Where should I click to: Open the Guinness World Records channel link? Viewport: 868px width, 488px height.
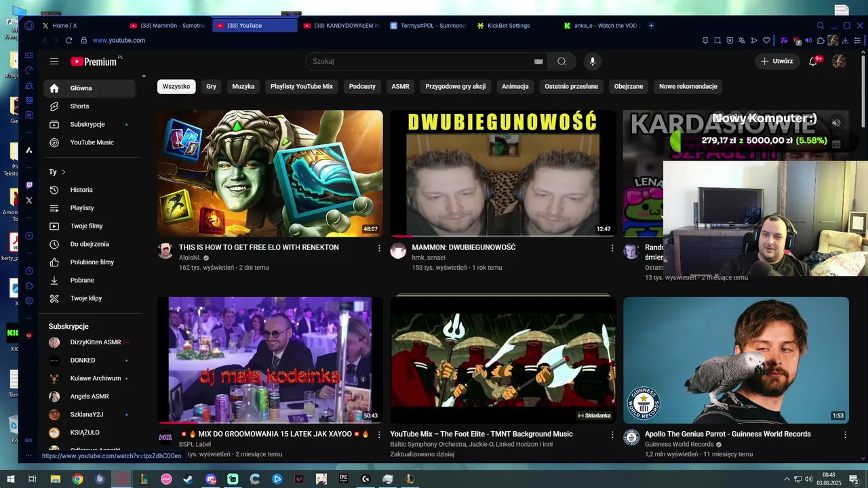coord(679,445)
